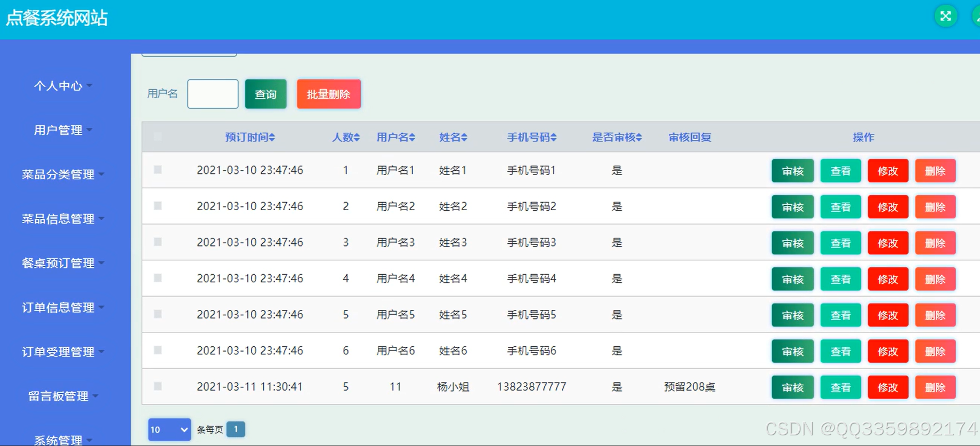This screenshot has height=446, width=980.
Task: Expand 菜品信息管理 sidebar menu
Action: pos(63,219)
